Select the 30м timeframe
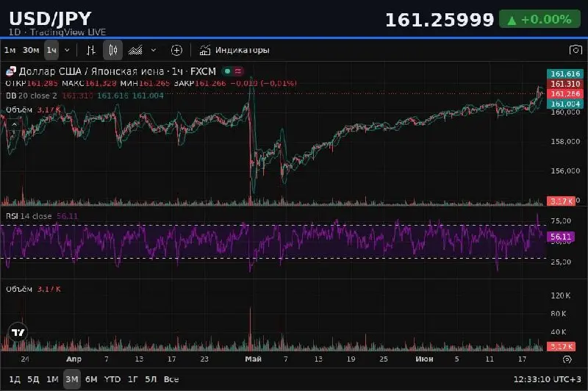 (31, 50)
